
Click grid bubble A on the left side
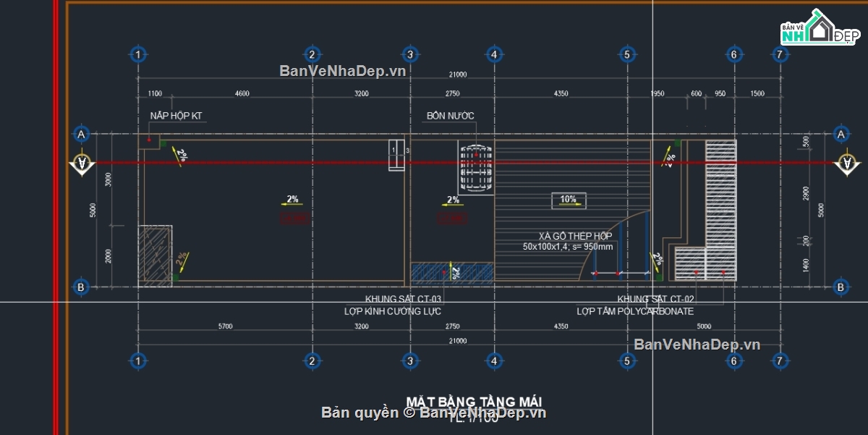point(81,134)
